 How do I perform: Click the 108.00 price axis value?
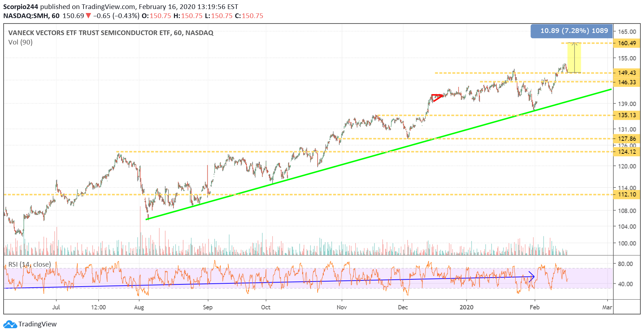tap(627, 211)
